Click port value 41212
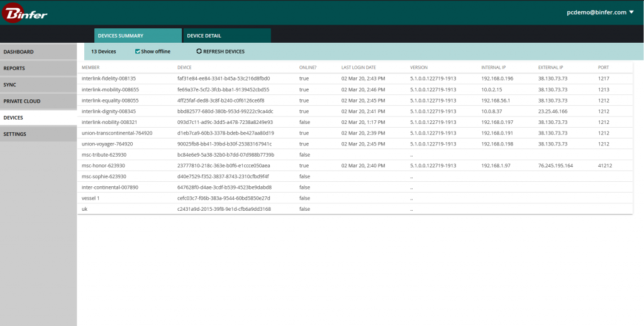This screenshot has height=326, width=644. (x=605, y=166)
